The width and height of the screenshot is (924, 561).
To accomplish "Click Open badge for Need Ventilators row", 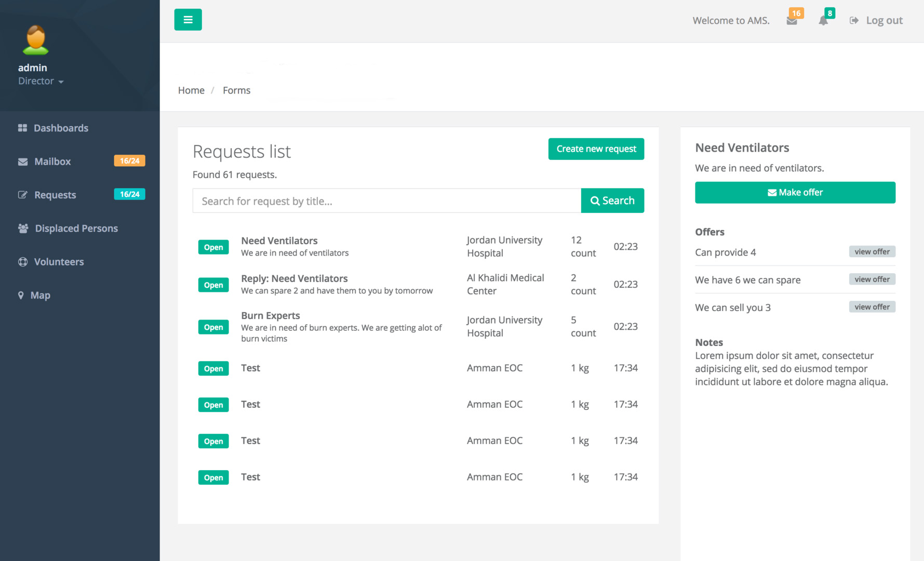I will tap(213, 247).
